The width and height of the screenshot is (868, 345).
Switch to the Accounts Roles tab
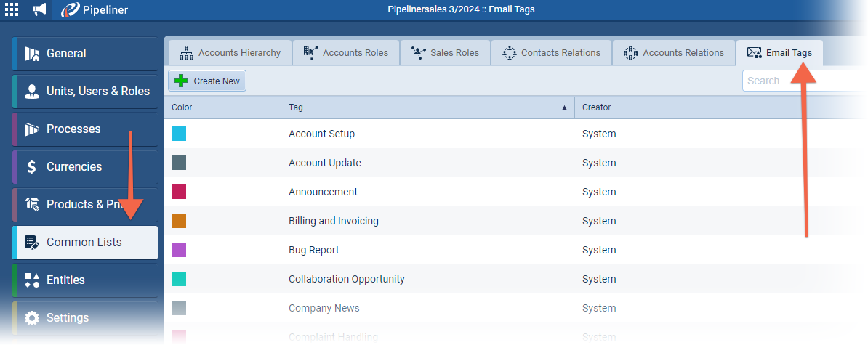[345, 53]
